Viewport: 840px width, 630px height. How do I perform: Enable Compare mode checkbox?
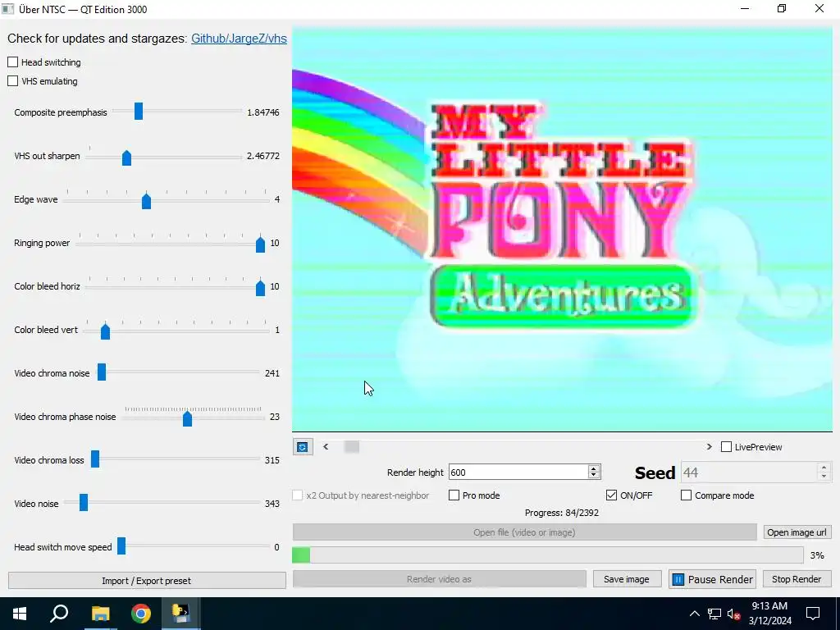(686, 495)
